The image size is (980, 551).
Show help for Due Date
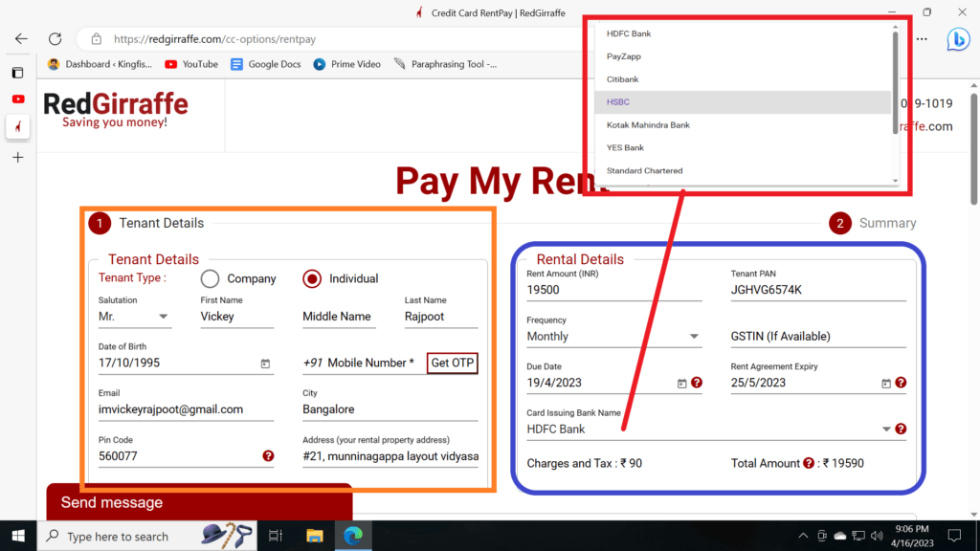(697, 383)
